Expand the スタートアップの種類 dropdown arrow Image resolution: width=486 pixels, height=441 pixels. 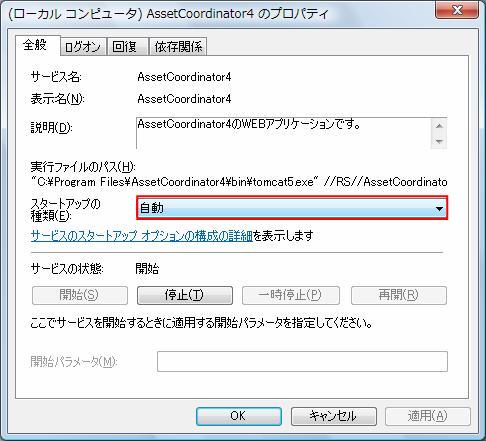(x=439, y=208)
